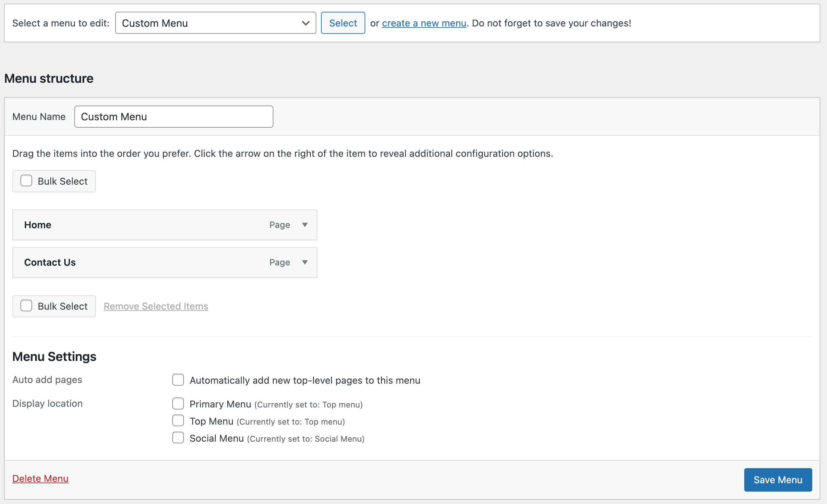Tick the top Bulk Select checkbox
Viewport: 827px width, 504px height.
26,181
